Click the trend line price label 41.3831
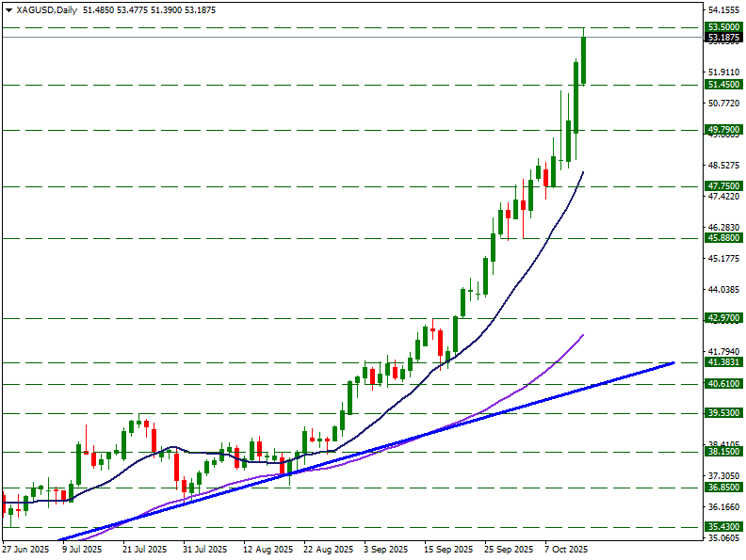 point(722,362)
